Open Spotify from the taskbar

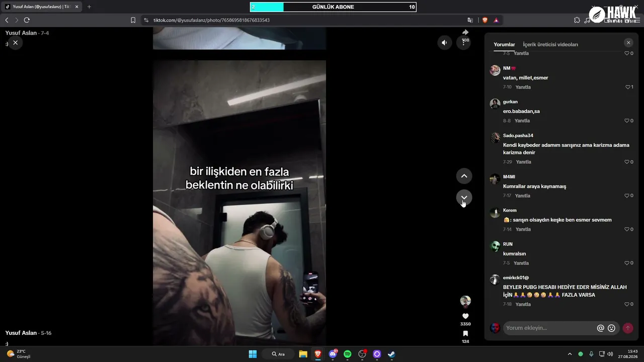pos(347,354)
